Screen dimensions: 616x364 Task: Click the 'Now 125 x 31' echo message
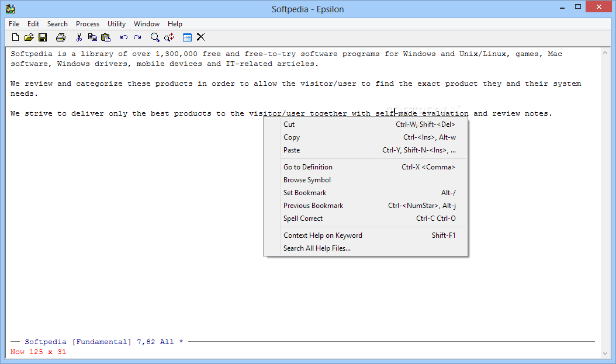click(x=38, y=352)
